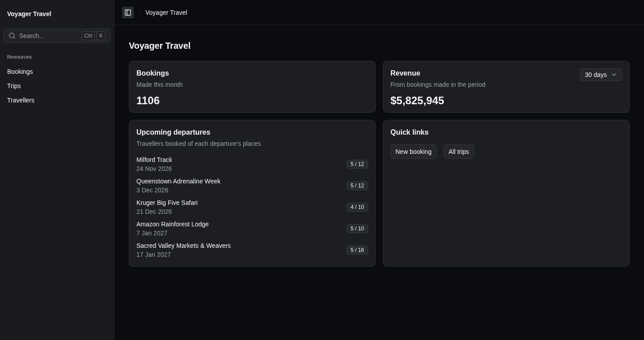Open the 30 days period dropdown
Viewport: 644px width, 340px height.
[601, 75]
